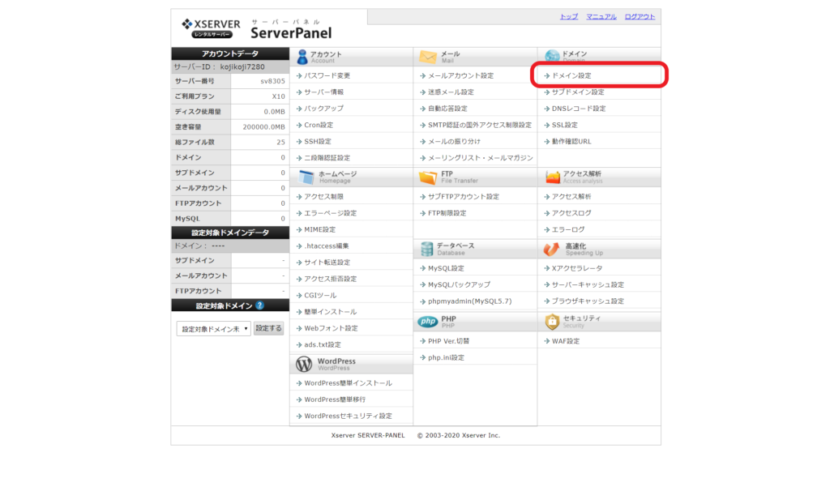Image resolution: width=830 pixels, height=504 pixels.
Task: Open SSL設定
Action: (565, 125)
